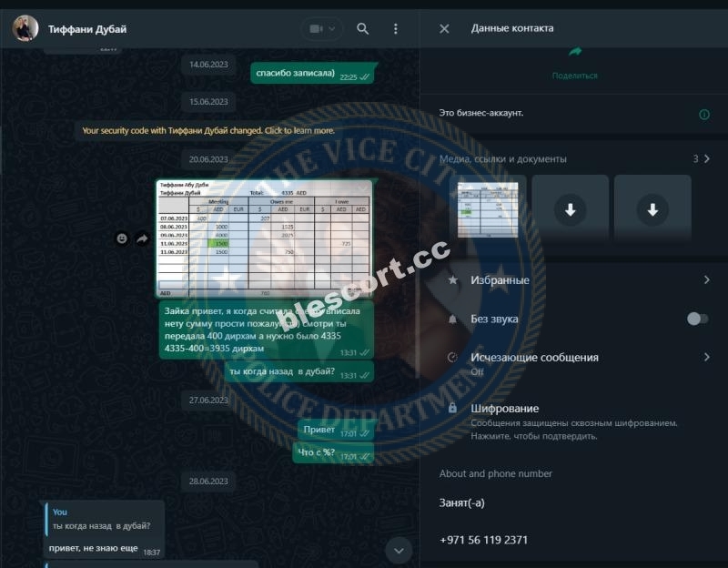Open the spreadsheet image in the chat

pos(264,238)
